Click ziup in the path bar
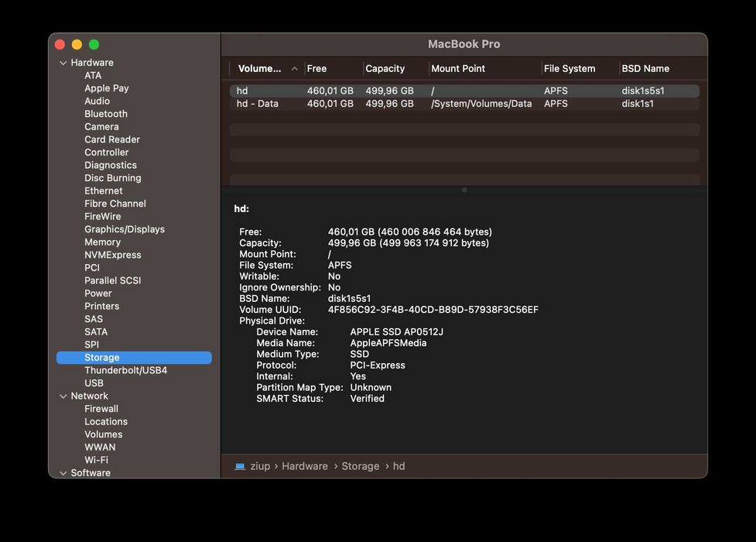The image size is (756, 542). point(260,466)
